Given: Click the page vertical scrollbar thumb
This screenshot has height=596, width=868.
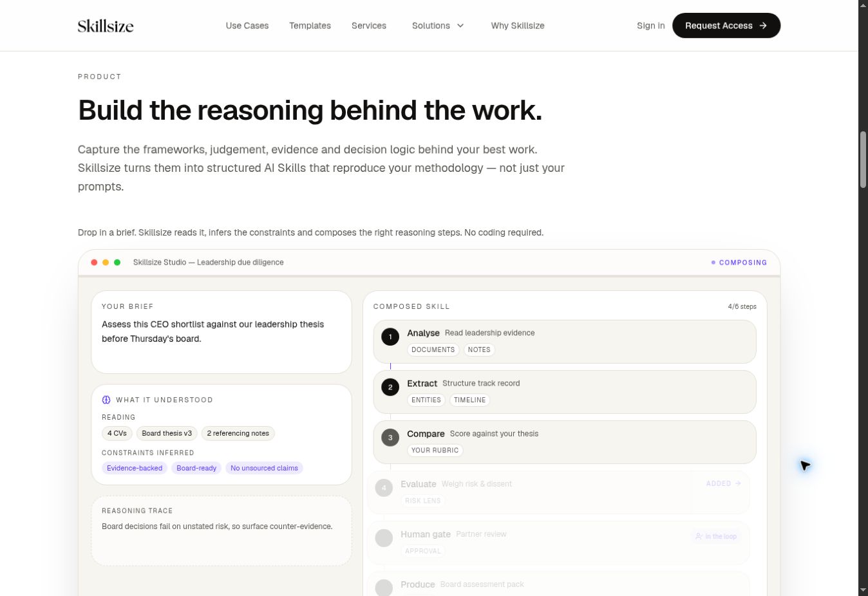Looking at the screenshot, I should [x=863, y=160].
